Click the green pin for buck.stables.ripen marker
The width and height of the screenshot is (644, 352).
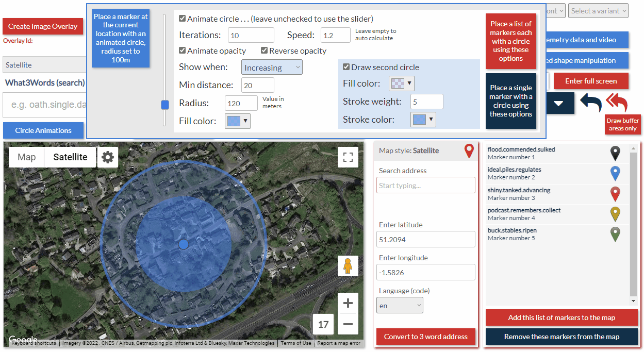615,234
